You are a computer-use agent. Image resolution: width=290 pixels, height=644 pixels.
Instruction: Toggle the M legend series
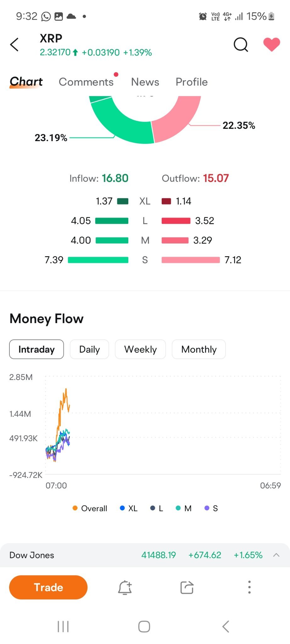(184, 508)
